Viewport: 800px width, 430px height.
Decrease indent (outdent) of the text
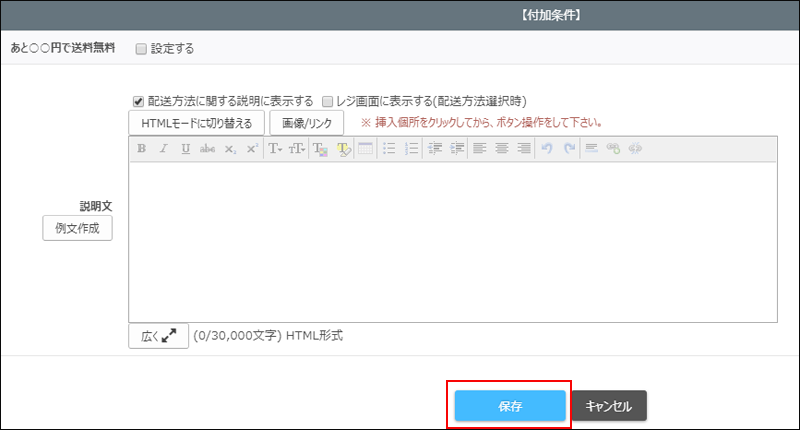435,148
